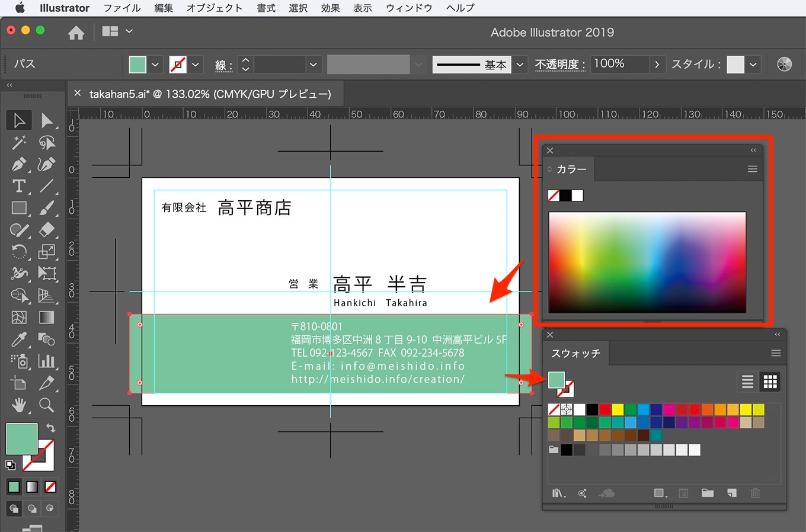
Task: Click the 線 stroke label link
Action: [223, 65]
